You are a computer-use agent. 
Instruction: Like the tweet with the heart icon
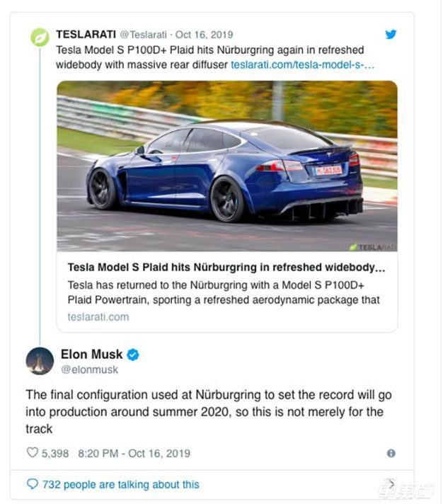32,453
